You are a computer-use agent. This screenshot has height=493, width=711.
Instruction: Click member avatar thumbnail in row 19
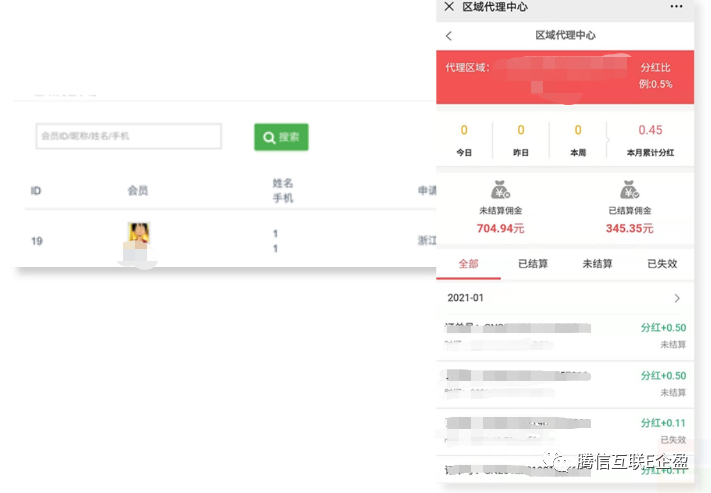point(139,233)
